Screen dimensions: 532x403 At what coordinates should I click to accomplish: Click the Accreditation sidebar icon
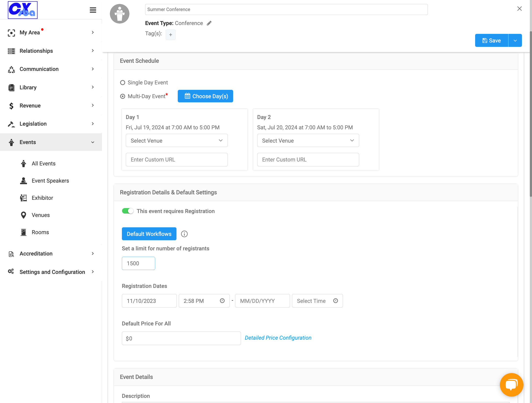(11, 254)
